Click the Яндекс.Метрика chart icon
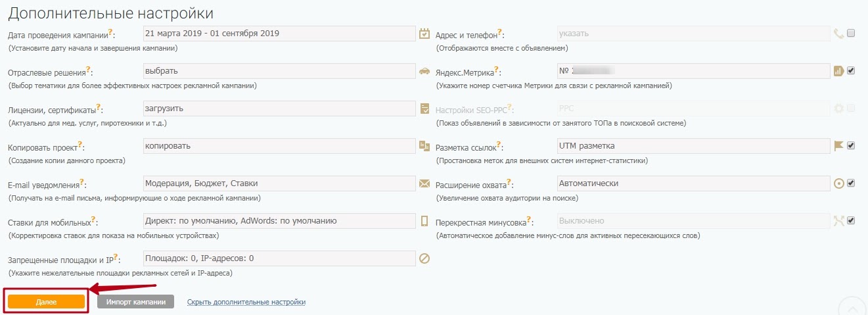Screen dimensions: 868x315 pyautogui.click(x=838, y=71)
